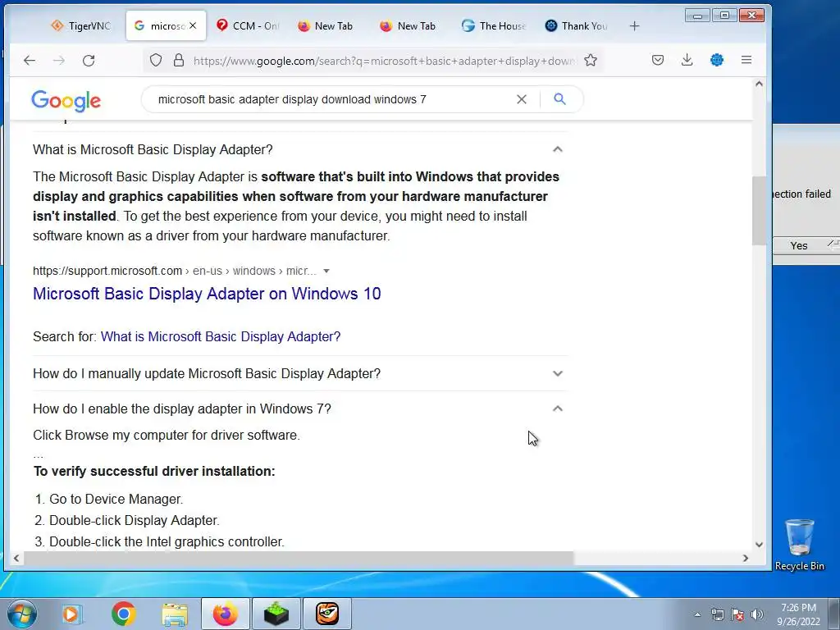Click the support.microsoft.com breadcrumb URL
This screenshot has height=630, width=840.
tap(174, 271)
